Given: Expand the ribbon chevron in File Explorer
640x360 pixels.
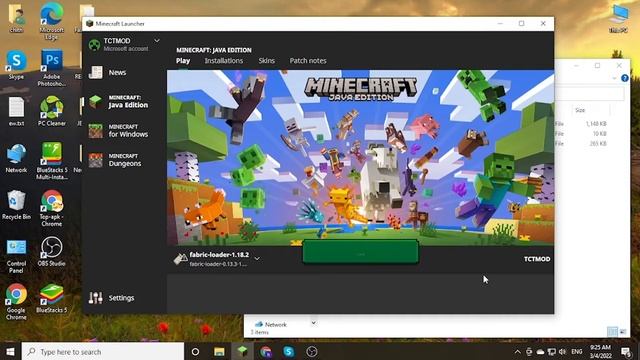Looking at the screenshot, I should [614, 78].
